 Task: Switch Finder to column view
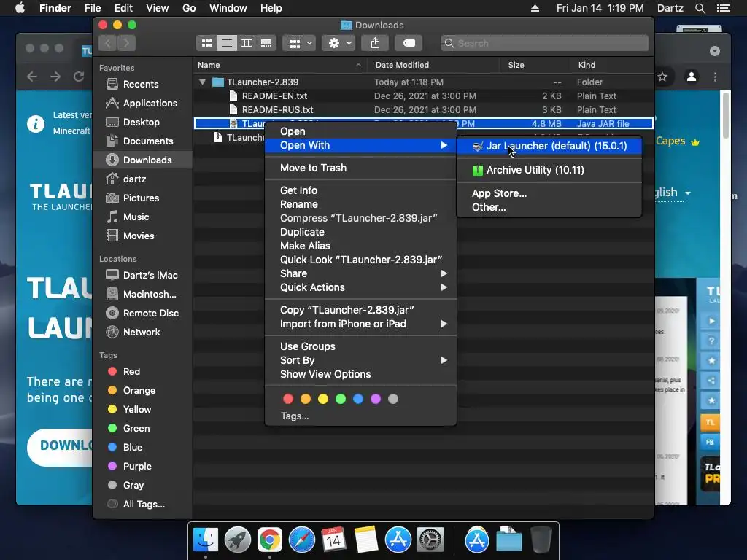coord(247,43)
